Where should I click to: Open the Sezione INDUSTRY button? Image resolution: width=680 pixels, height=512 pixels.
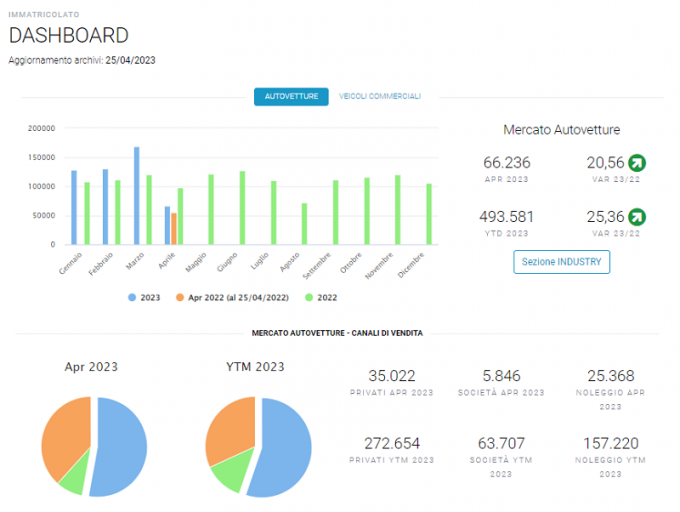click(x=562, y=262)
